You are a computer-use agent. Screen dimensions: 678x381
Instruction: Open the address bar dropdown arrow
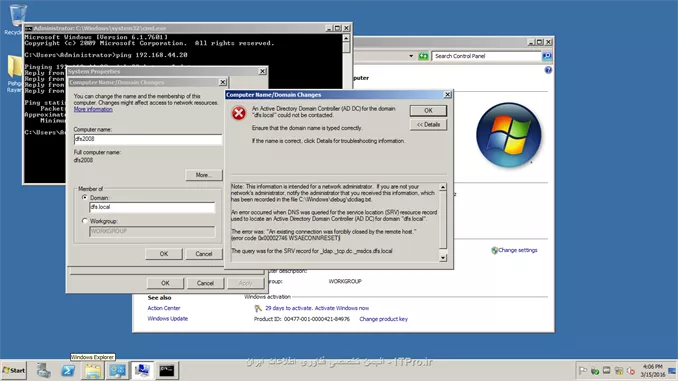(x=411, y=56)
